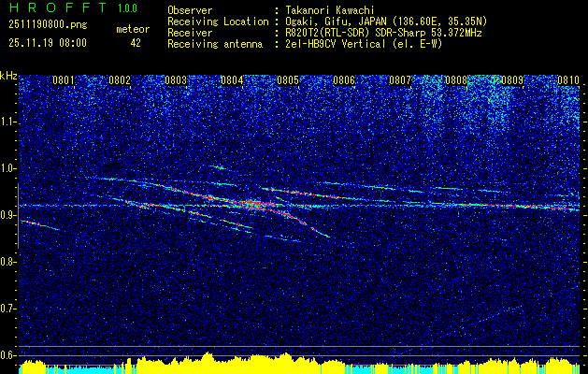The image size is (588, 374).
Task: Click the 0.7 kHz axis label
Action: 7,309
